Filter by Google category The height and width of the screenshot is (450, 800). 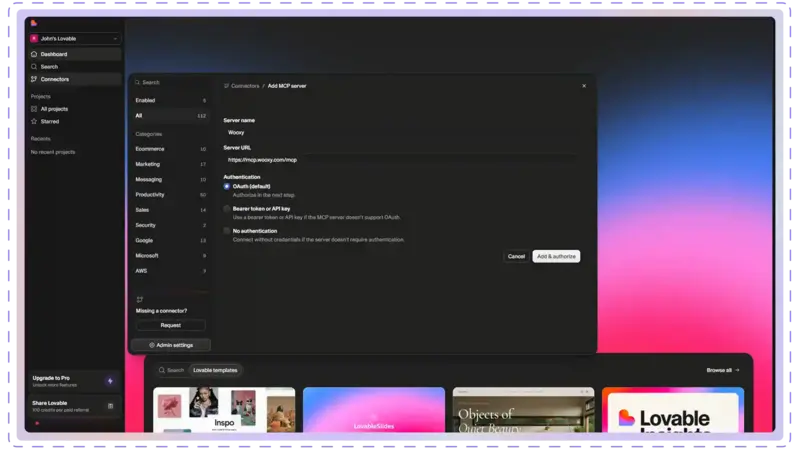[170, 240]
